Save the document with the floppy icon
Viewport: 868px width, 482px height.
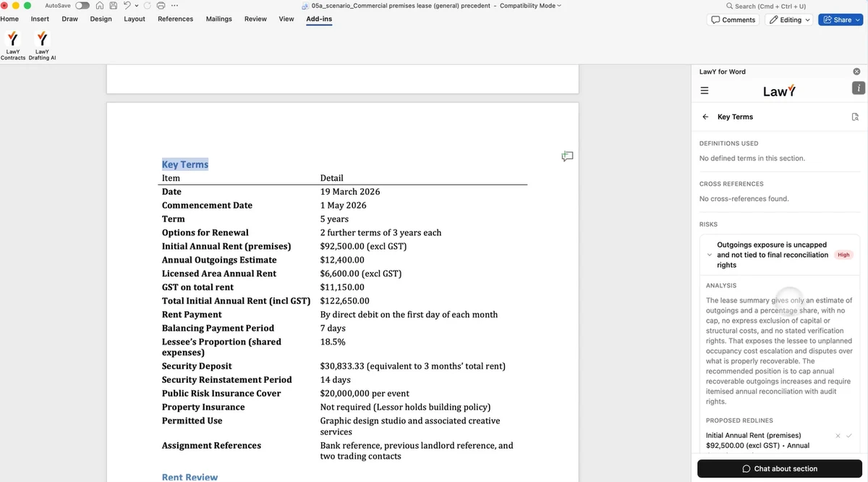coord(113,6)
